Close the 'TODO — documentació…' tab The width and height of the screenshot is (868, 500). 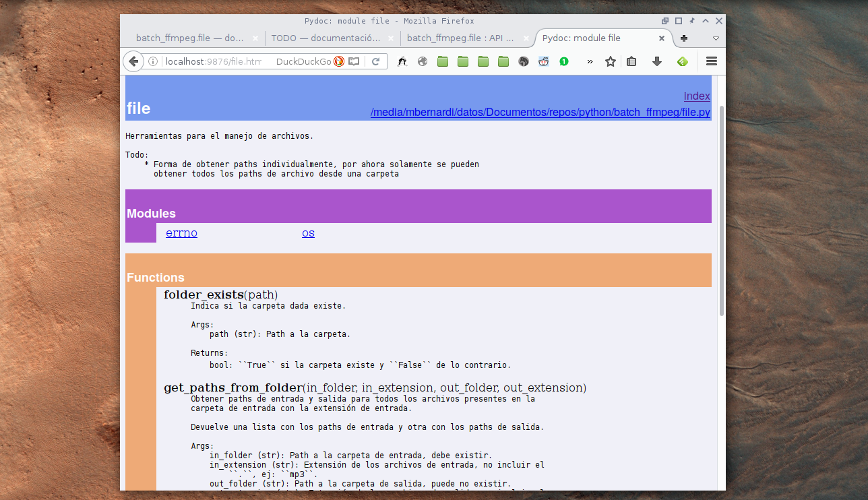[390, 38]
